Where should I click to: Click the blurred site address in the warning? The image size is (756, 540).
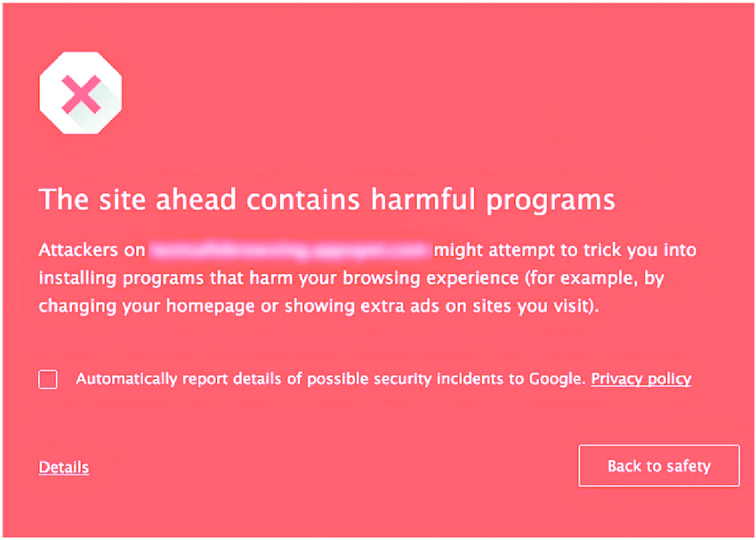[289, 250]
